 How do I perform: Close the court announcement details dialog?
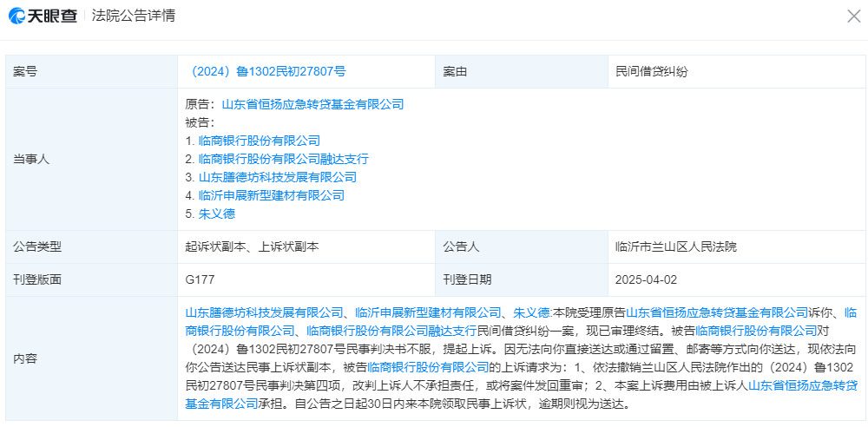853,16
